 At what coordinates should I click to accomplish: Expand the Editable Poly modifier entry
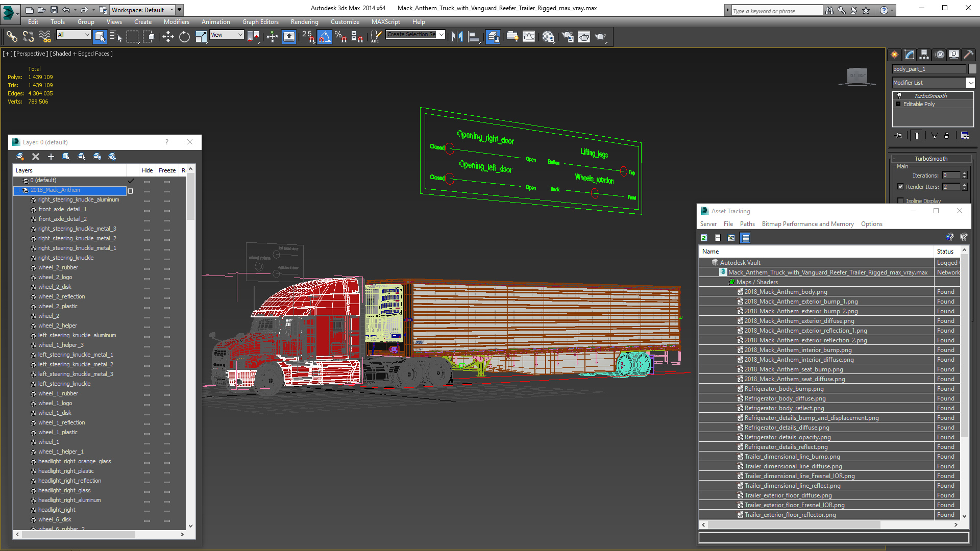tap(898, 104)
